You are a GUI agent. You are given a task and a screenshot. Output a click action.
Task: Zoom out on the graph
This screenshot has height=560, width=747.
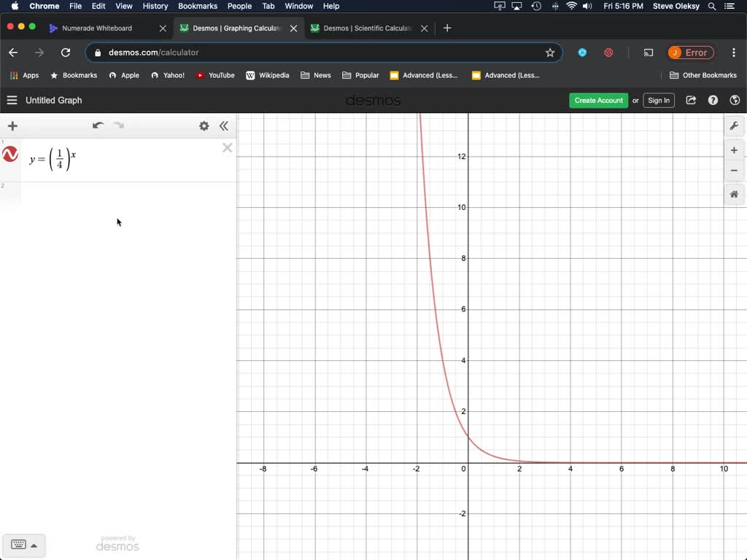tap(734, 171)
